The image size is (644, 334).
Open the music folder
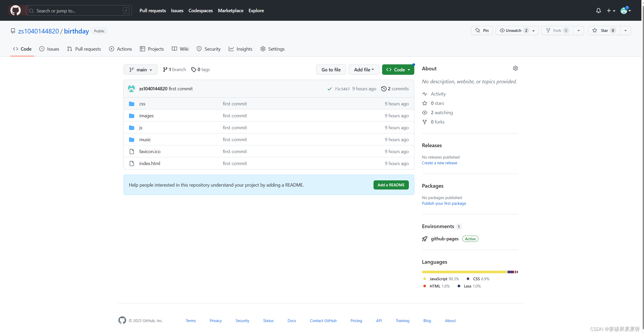tap(145, 140)
